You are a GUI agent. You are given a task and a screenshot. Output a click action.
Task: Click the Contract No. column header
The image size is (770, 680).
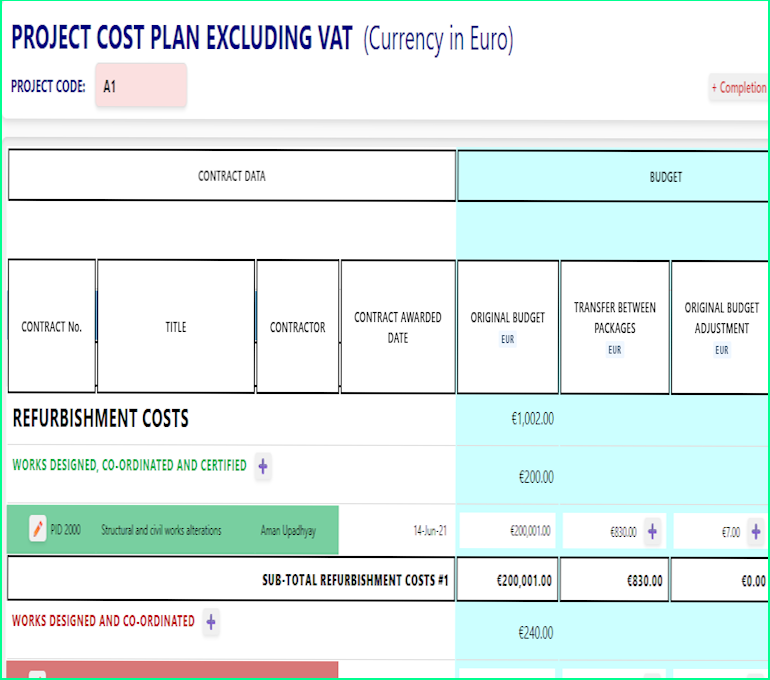click(52, 327)
